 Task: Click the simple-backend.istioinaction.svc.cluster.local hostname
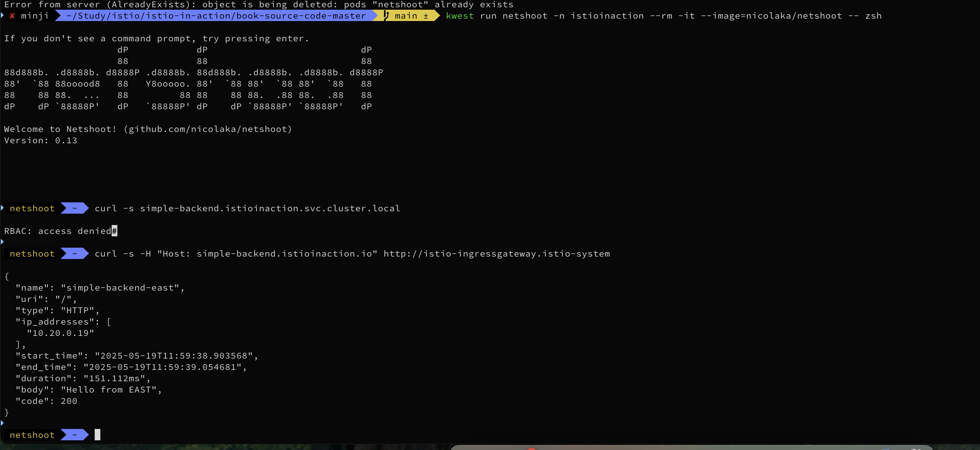[270, 208]
